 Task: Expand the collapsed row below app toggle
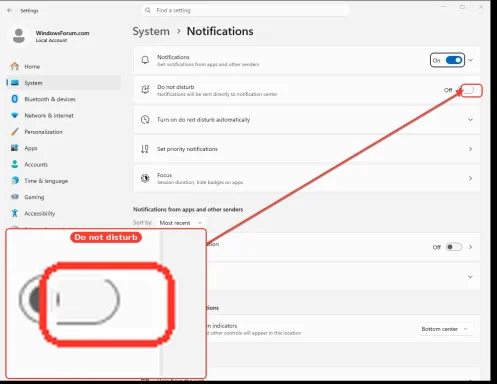point(470,277)
